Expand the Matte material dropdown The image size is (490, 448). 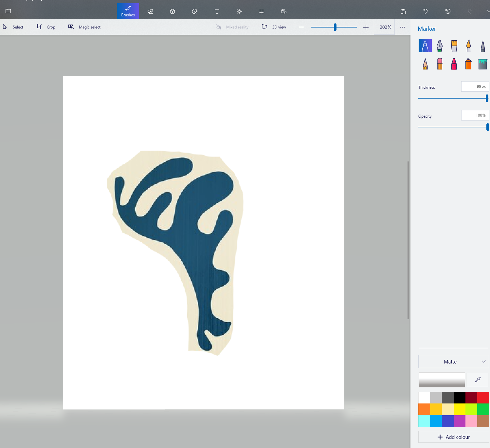click(x=453, y=362)
